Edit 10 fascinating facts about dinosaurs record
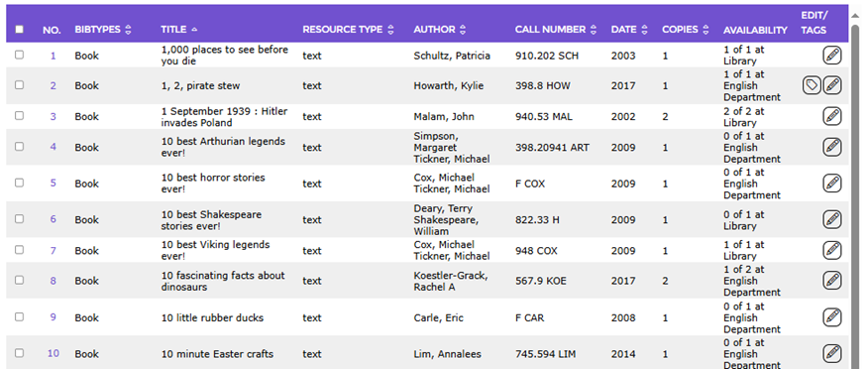 pyautogui.click(x=831, y=281)
